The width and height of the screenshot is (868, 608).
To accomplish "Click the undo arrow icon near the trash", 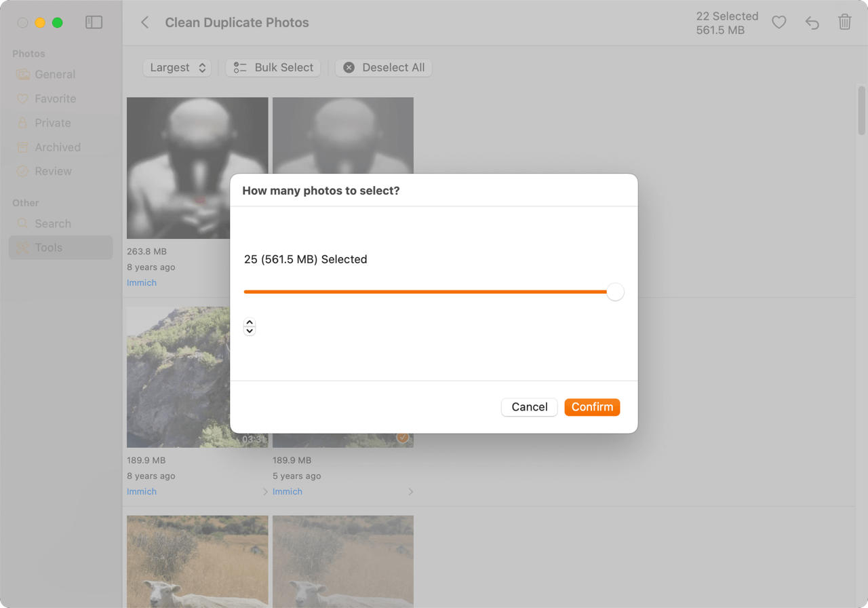I will pyautogui.click(x=812, y=22).
